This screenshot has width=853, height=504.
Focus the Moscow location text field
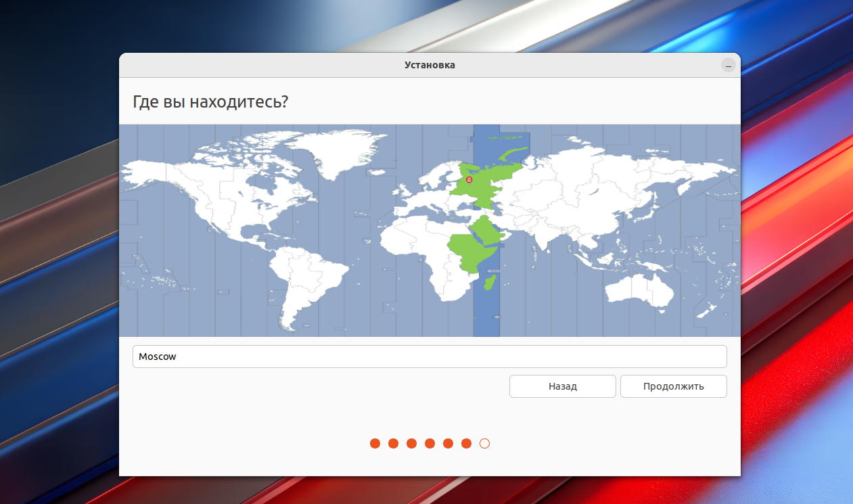click(430, 357)
